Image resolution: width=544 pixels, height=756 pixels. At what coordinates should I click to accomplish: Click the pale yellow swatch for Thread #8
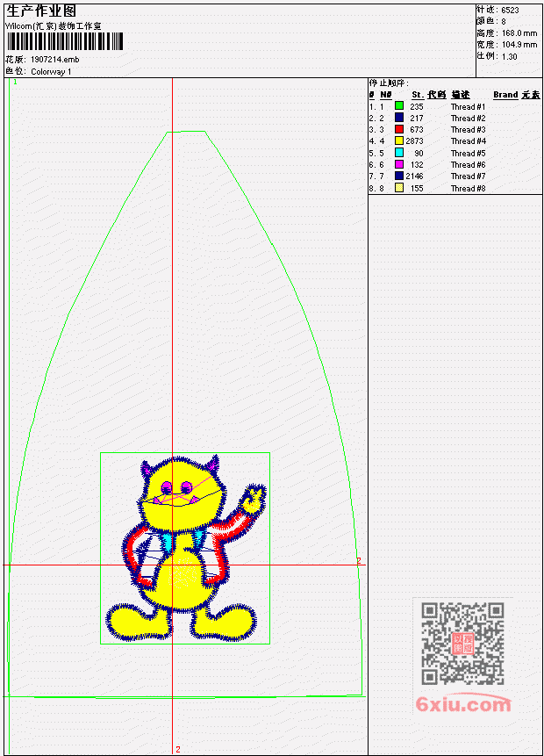click(399, 188)
